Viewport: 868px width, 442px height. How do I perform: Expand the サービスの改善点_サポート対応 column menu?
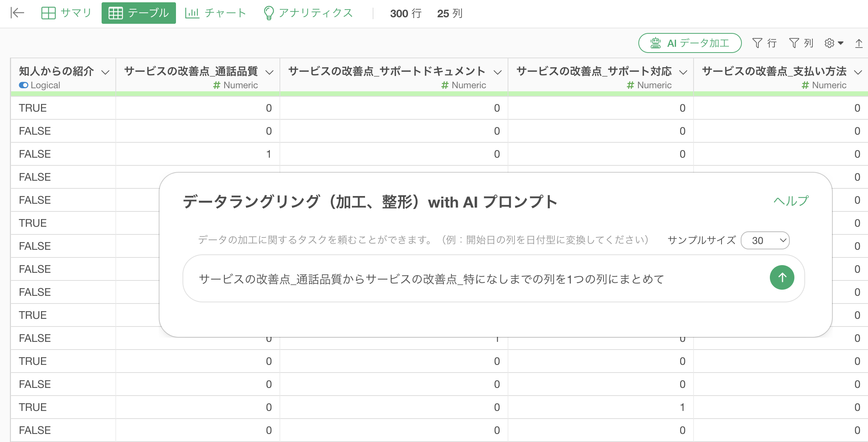683,72
